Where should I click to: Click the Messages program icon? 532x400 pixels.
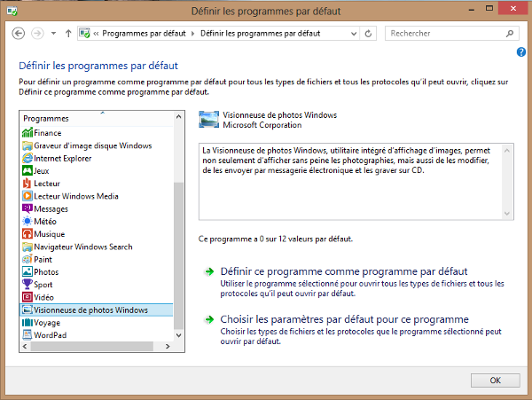click(27, 208)
